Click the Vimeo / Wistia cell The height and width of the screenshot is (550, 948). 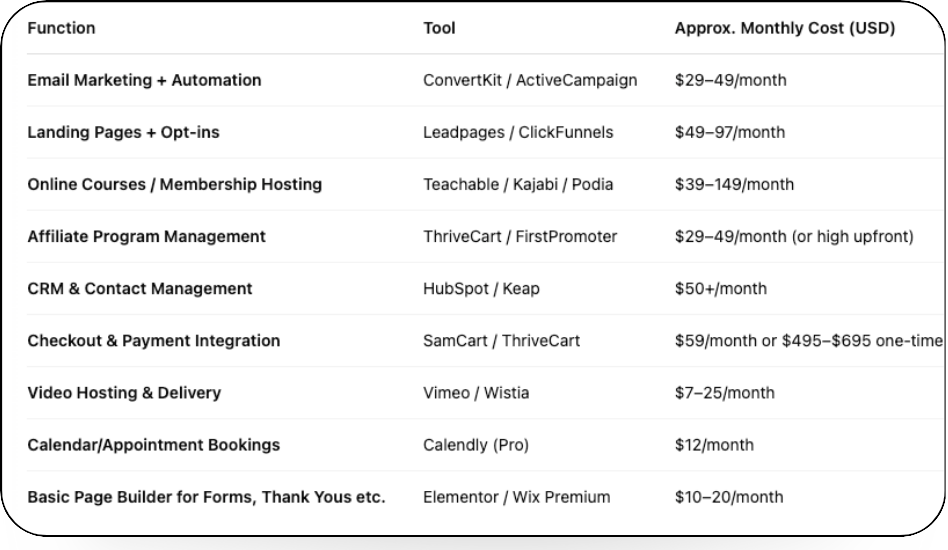coord(476,393)
